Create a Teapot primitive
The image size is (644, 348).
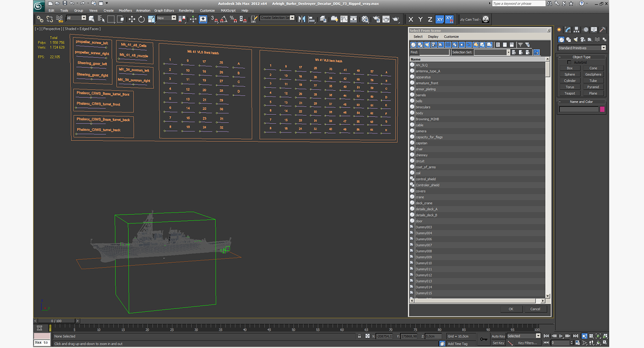[x=570, y=93]
